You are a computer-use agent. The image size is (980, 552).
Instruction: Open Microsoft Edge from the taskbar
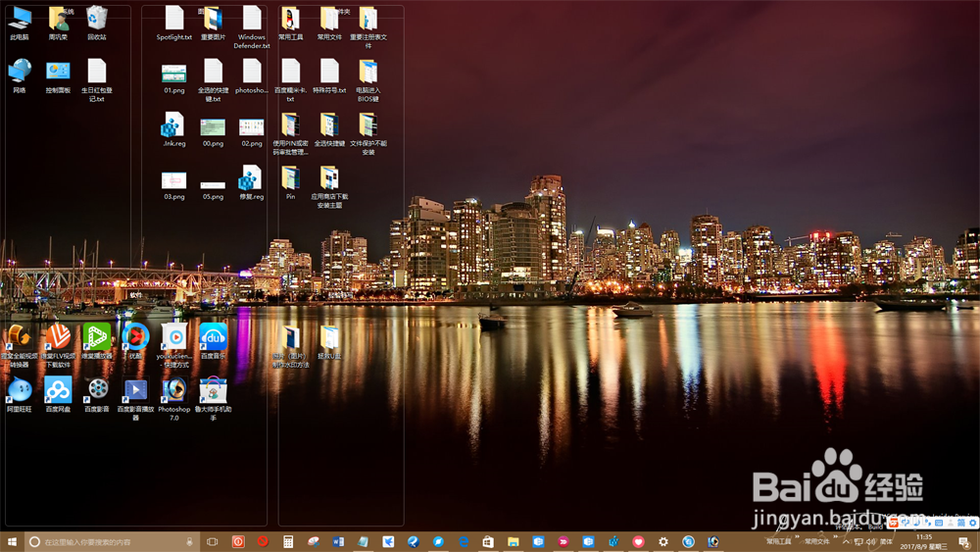[x=464, y=542]
